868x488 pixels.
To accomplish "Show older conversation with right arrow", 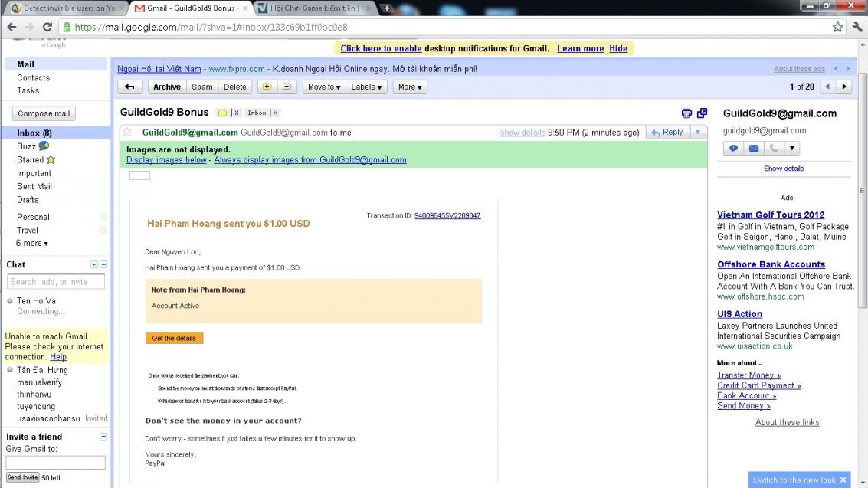I will (x=844, y=87).
